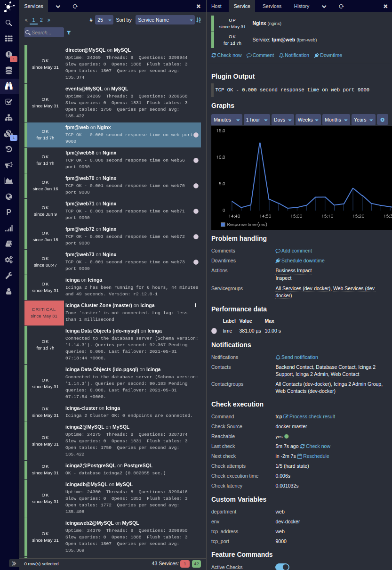Switch to the Host tab
Image resolution: width=392 pixels, height=570 pixels.
pos(216,6)
